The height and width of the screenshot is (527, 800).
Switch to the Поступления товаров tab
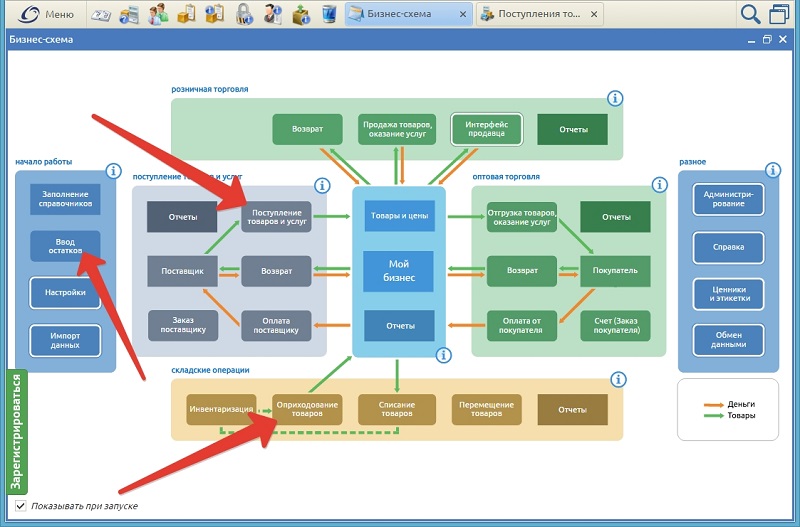[x=535, y=14]
